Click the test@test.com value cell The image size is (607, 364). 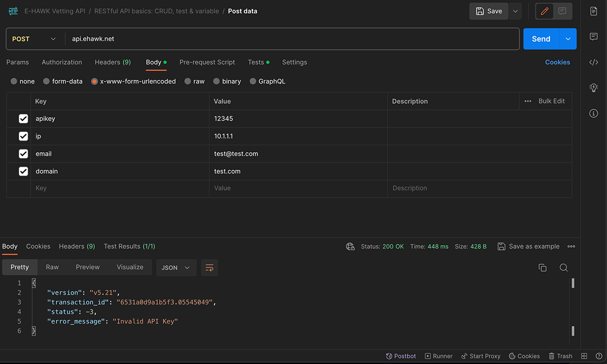coord(298,154)
